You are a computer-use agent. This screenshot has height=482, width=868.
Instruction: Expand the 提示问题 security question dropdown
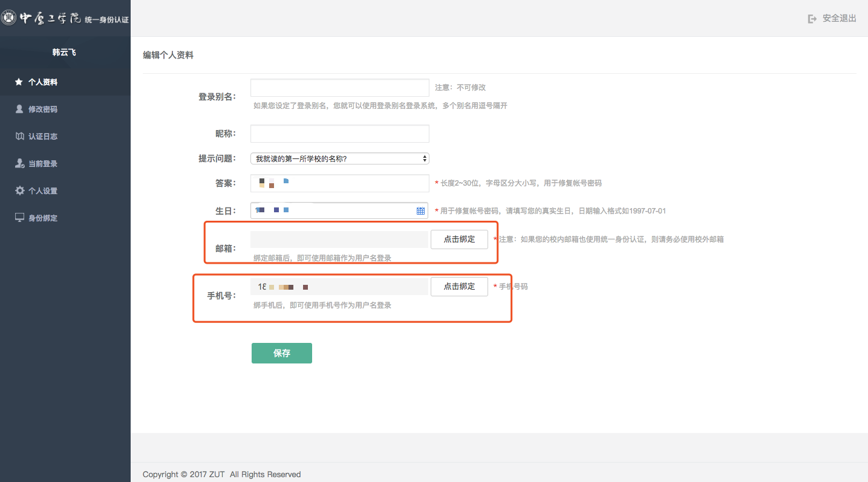(x=339, y=159)
